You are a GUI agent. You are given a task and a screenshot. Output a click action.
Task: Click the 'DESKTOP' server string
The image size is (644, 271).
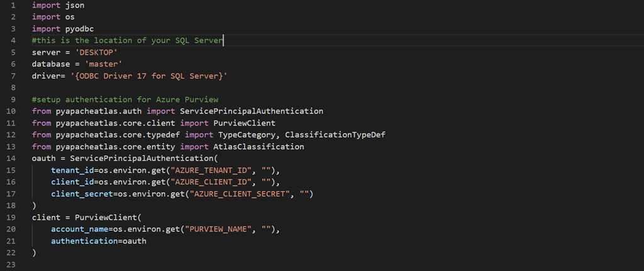(x=96, y=53)
